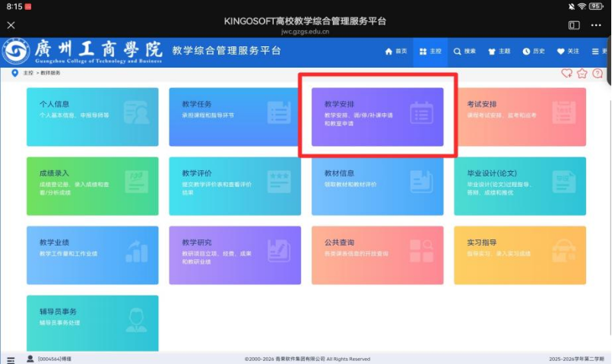Viewport: 612px width, 364px height.
Task: Open the help question mark icon
Action: (598, 74)
